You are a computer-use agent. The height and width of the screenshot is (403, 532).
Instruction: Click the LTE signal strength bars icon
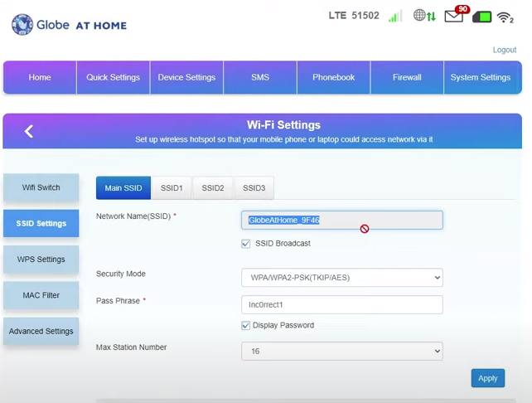tap(394, 16)
